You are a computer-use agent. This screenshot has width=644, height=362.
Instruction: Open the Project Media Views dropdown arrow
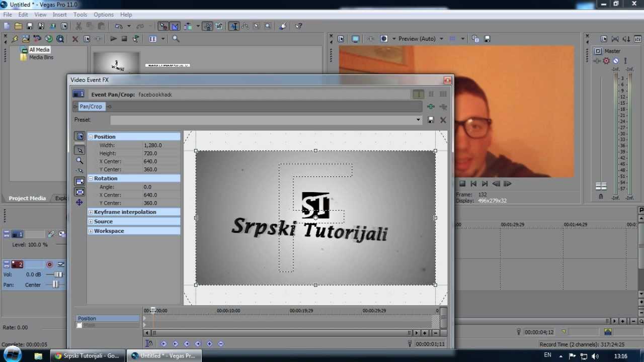point(163,39)
